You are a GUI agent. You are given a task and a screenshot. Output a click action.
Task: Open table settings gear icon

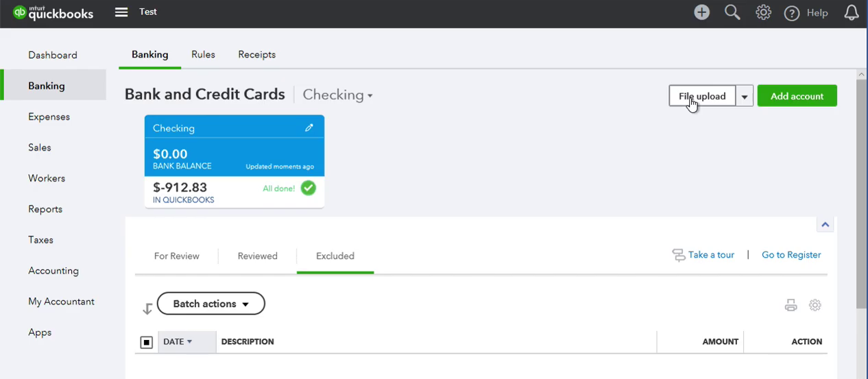tap(815, 305)
